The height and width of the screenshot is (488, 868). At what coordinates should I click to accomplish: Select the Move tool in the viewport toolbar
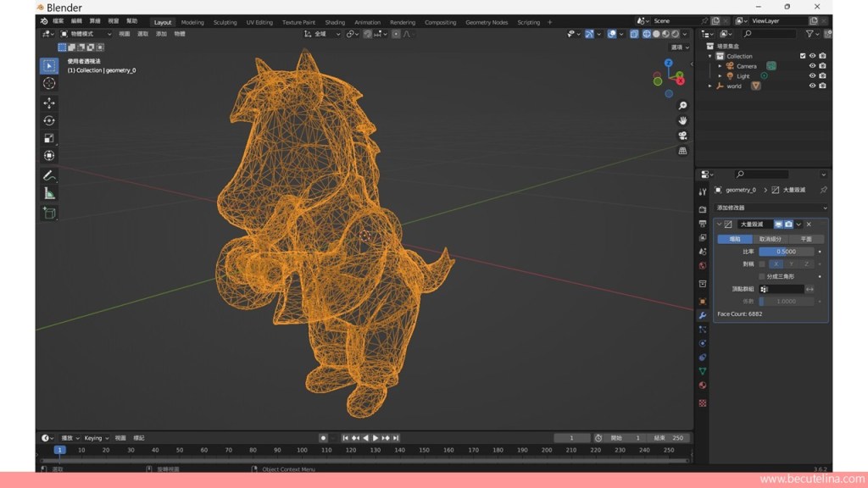coord(49,103)
